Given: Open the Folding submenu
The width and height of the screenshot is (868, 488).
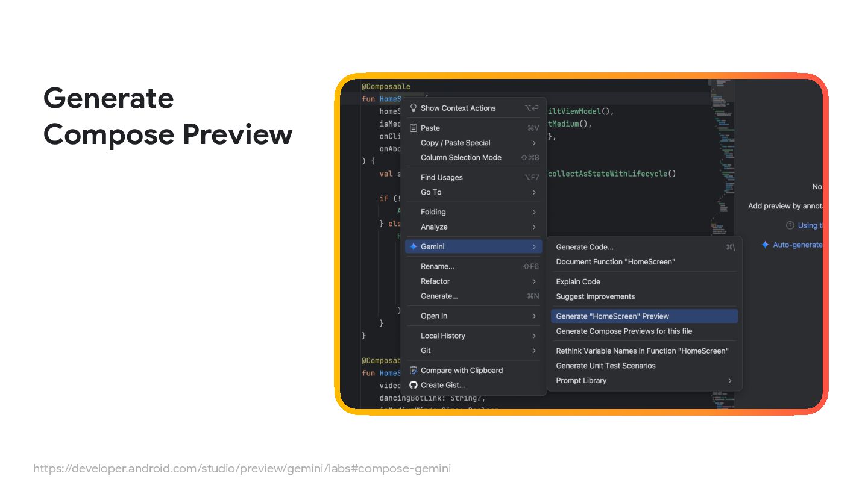Looking at the screenshot, I should (474, 212).
